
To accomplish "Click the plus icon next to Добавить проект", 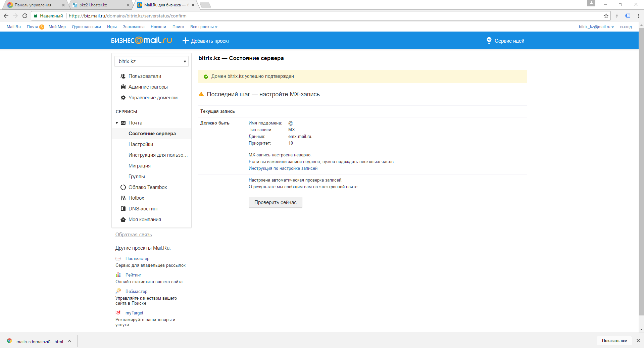I will (x=186, y=41).
